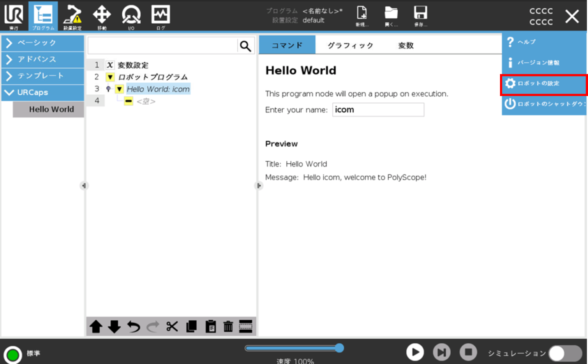
Task: Open the 実行 (Run) screen
Action: click(x=14, y=16)
